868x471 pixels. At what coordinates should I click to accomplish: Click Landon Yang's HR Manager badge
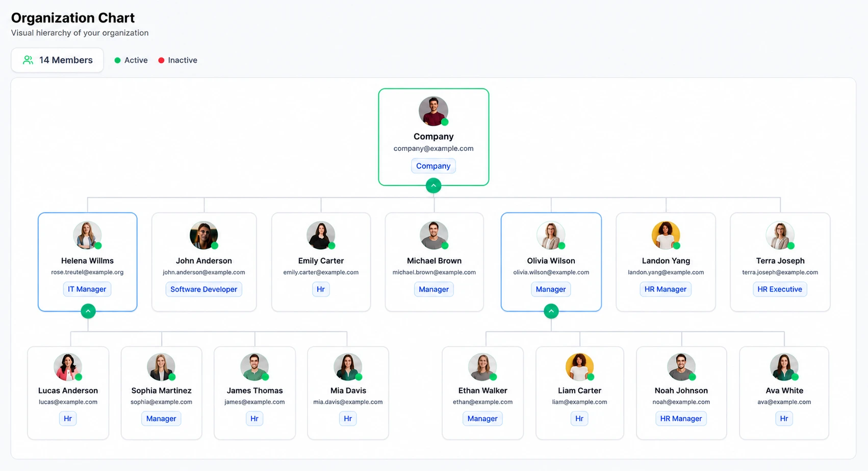pyautogui.click(x=666, y=289)
